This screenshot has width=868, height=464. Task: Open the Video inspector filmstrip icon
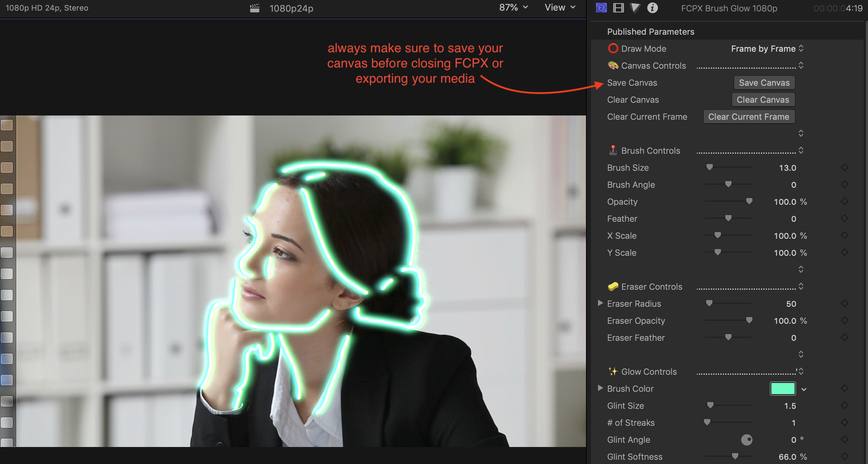(618, 8)
